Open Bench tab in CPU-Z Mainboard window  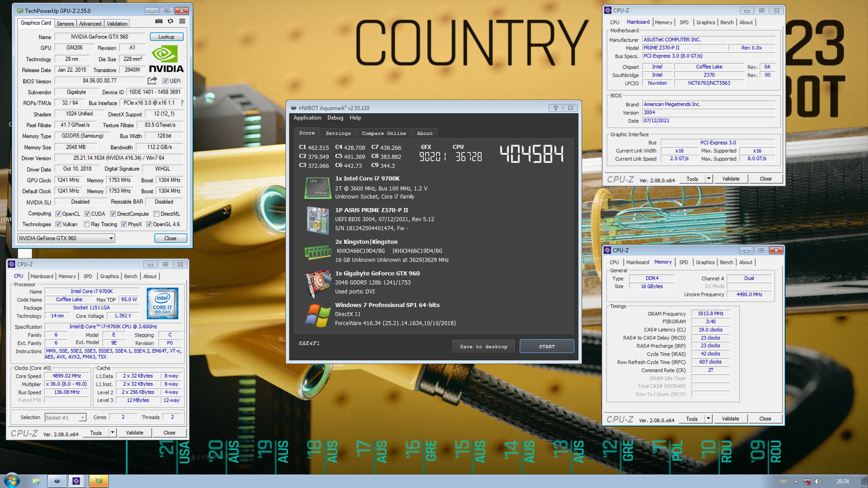[x=727, y=22]
